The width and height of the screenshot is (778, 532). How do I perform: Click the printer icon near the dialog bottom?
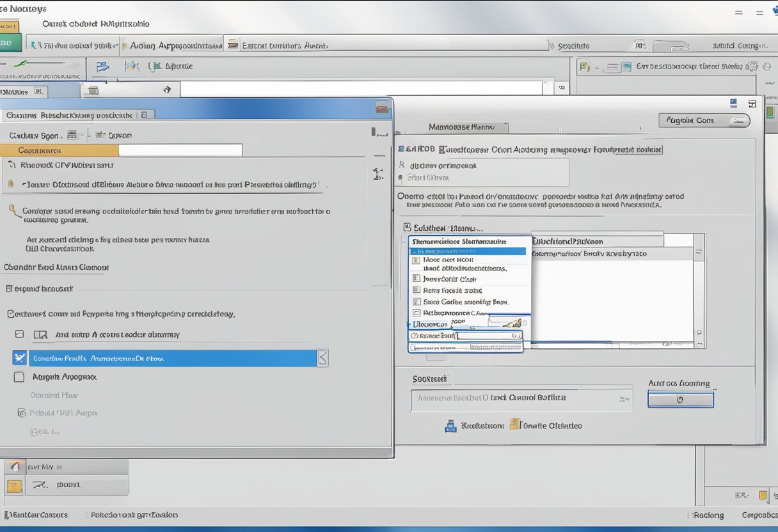452,425
